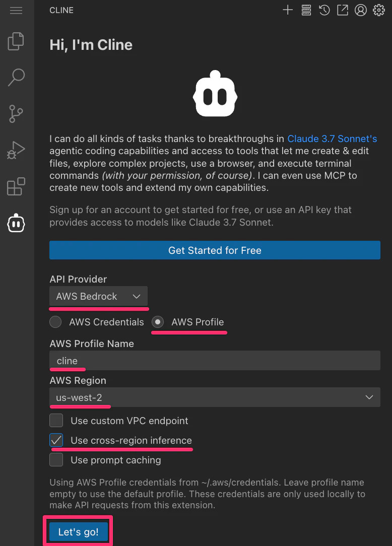392x546 pixels.
Task: Open the Claude 3.7 Sonnet's link
Action: (332, 139)
